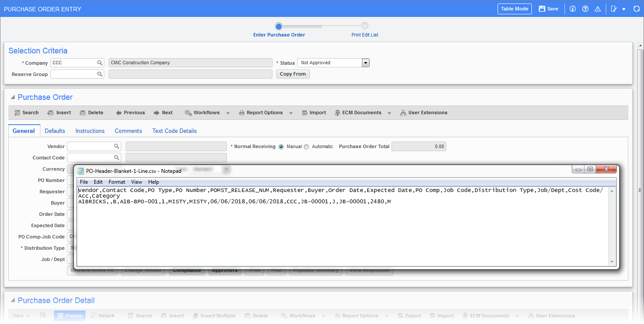The width and height of the screenshot is (644, 324).
Task: Click the Vendor lookup magnifier icon
Action: (116, 146)
